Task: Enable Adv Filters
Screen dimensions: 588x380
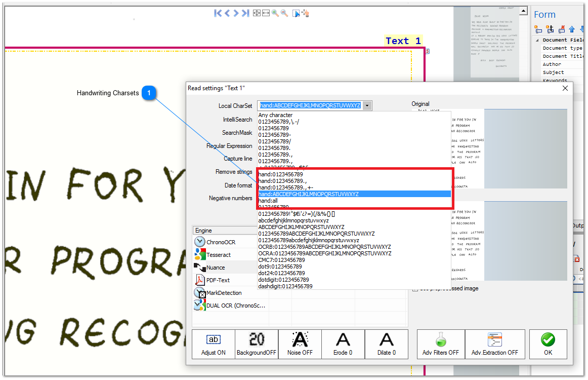Action: (440, 344)
